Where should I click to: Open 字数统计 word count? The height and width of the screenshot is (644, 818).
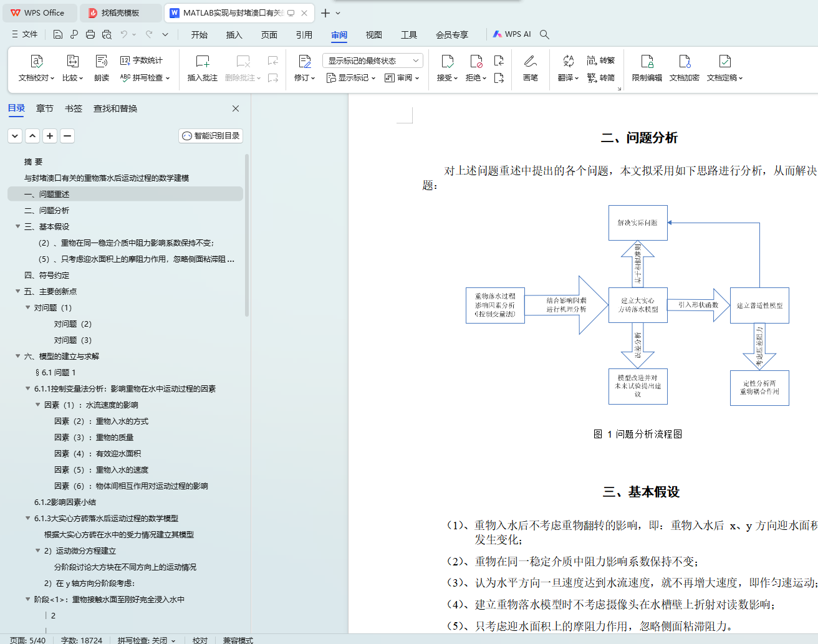point(142,60)
